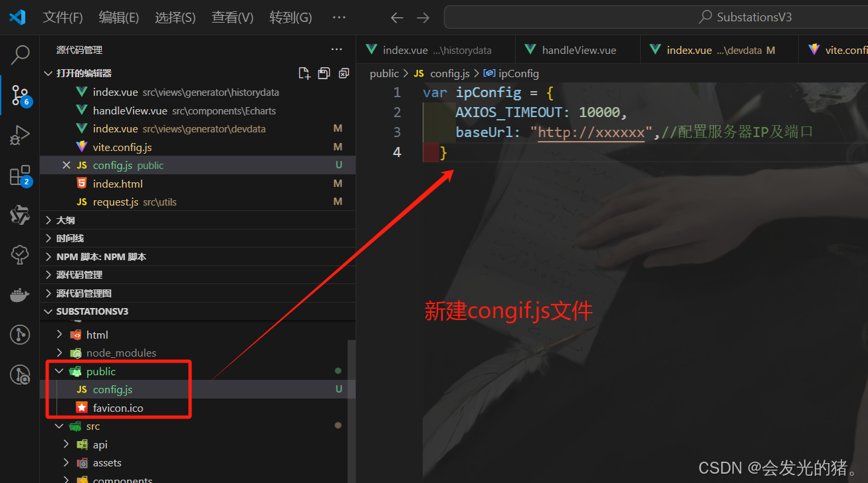Click the SubstationsV3 command center search box
Viewport: 868px width, 483px height.
656,17
